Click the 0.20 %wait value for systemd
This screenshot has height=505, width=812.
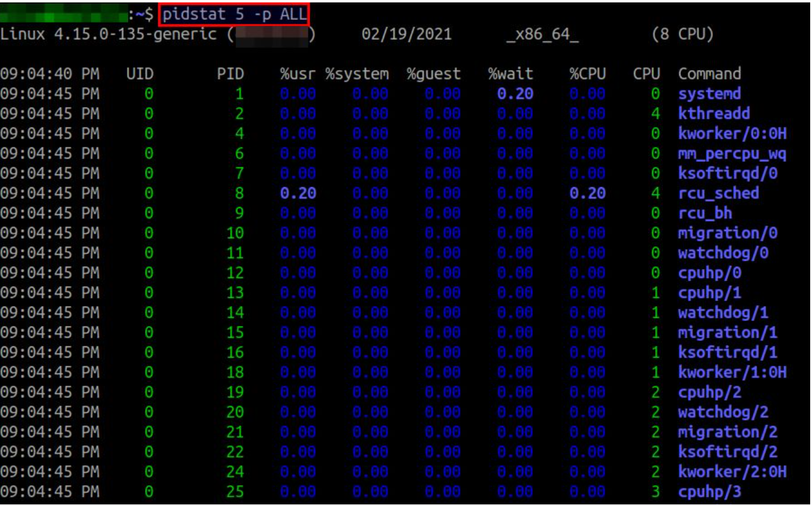(x=515, y=94)
